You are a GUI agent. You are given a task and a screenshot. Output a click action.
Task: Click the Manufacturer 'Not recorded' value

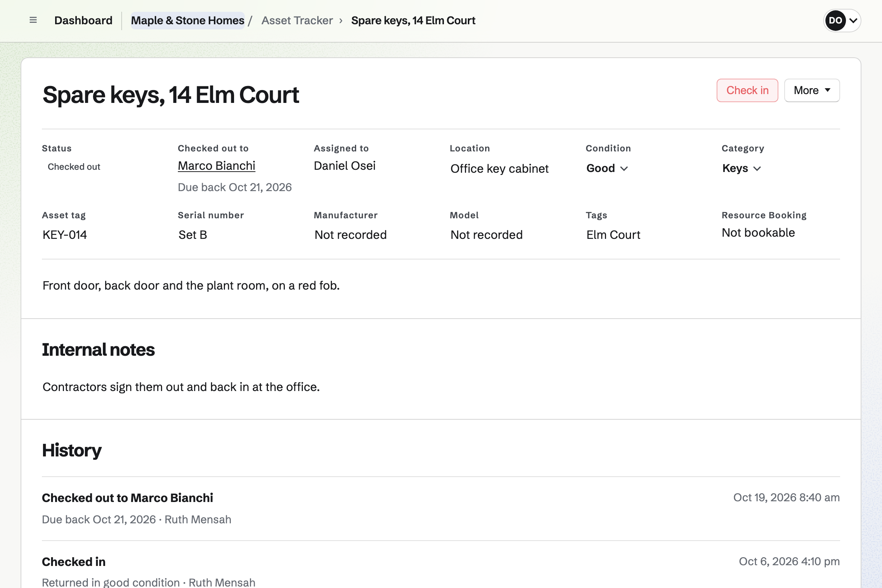click(350, 235)
